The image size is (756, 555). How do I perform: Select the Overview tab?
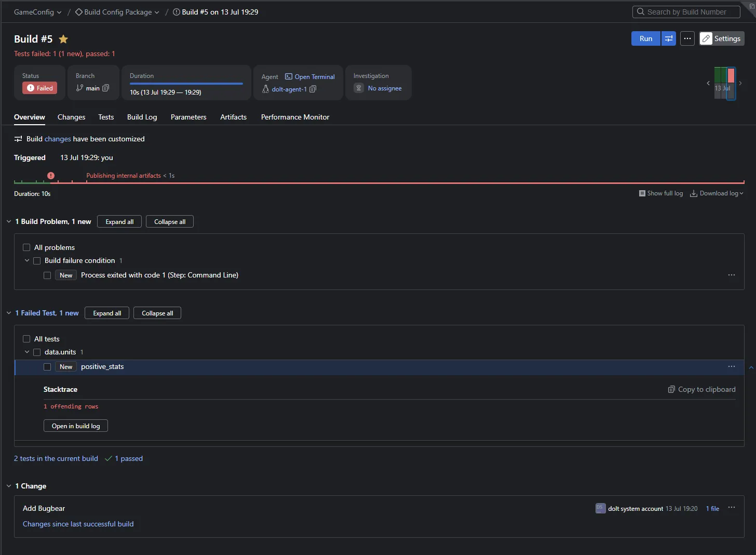30,117
